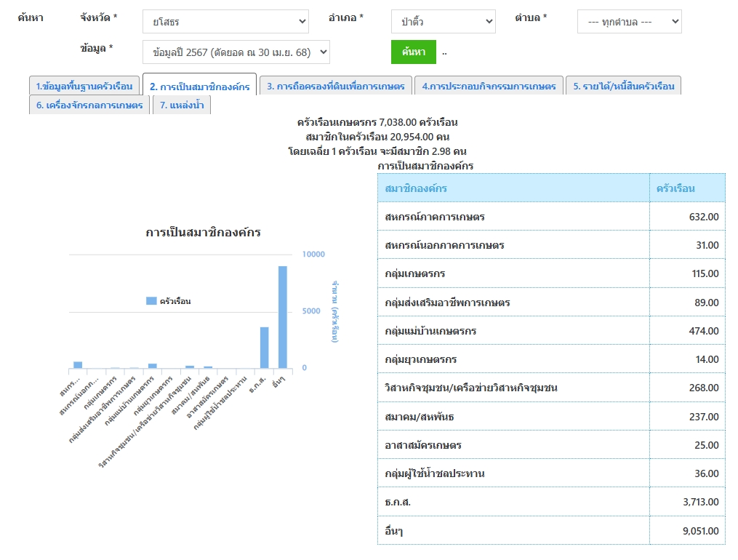
Task: Toggle the ครัวเรือน series in chart legend
Action: click(169, 301)
